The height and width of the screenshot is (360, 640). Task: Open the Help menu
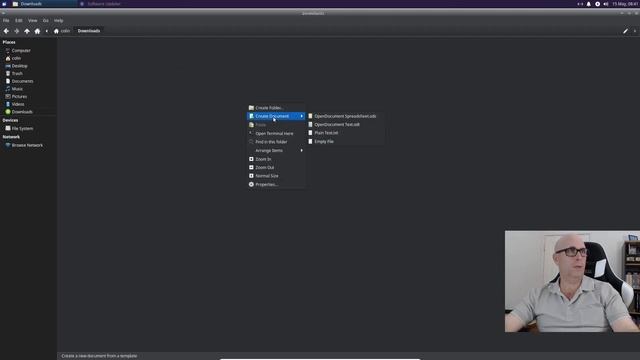click(58, 20)
